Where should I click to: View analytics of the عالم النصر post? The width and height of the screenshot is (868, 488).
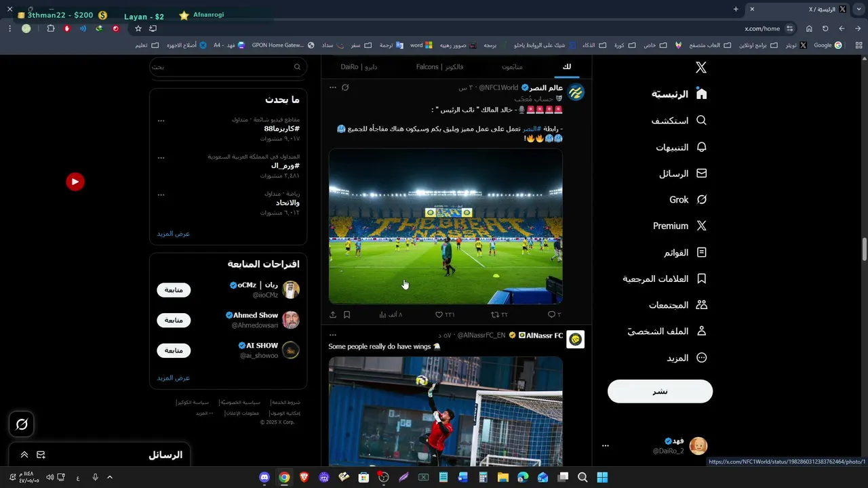click(x=391, y=314)
